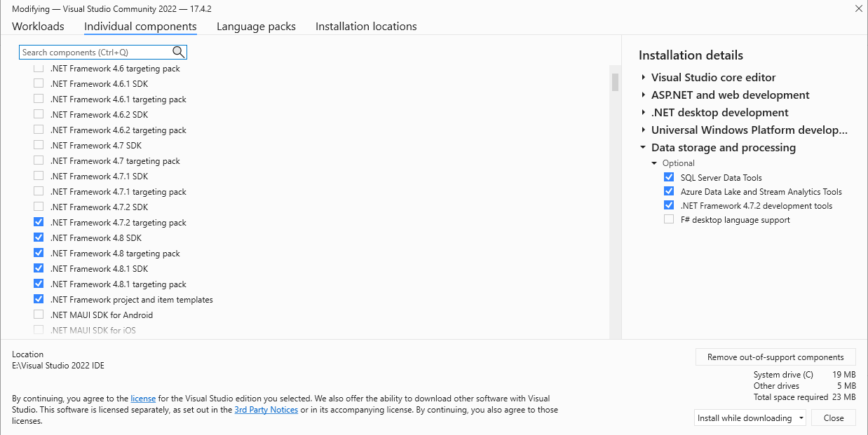Image resolution: width=868 pixels, height=435 pixels.
Task: Tick .NET Framework 4.6.1 targeting pack
Action: 39,99
